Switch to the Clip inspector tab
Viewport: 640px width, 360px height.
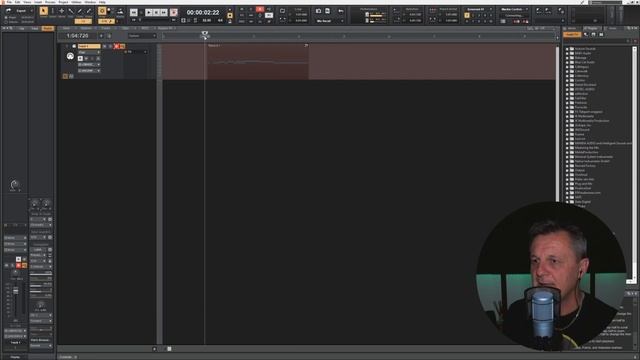pyautogui.click(x=22, y=29)
